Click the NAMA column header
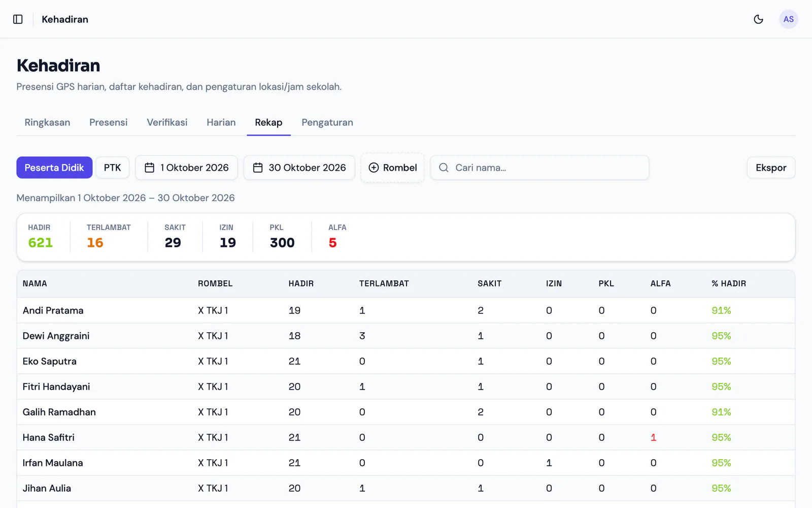812x508 pixels. tap(35, 283)
